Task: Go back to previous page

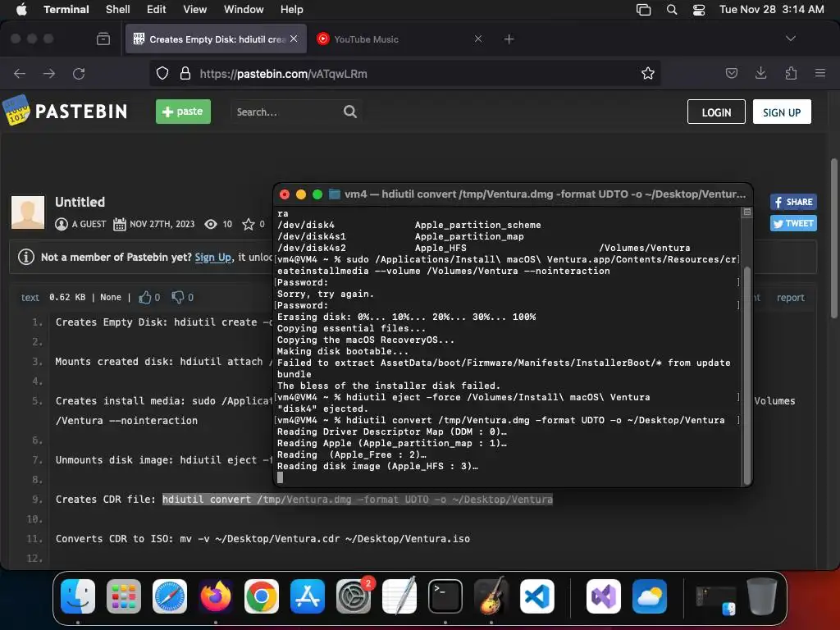Action: [20, 73]
